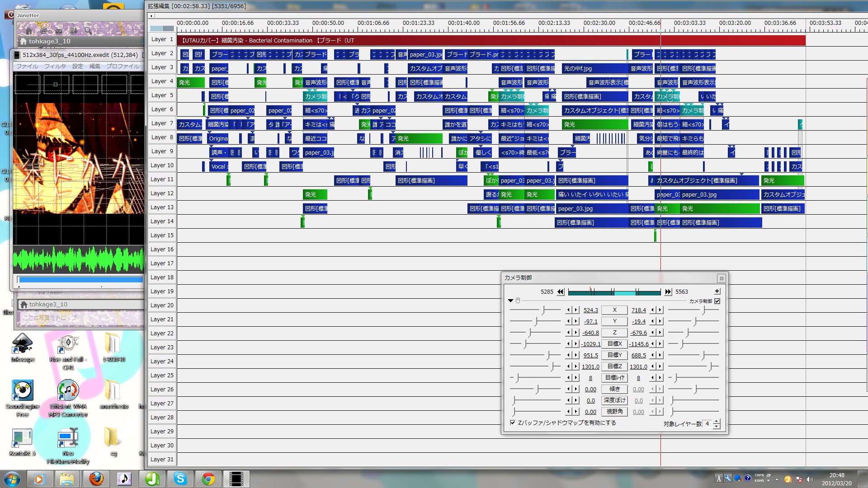The height and width of the screenshot is (488, 868).
Task: Open SoundEngine Free desktop shortcut
Action: pyautogui.click(x=22, y=399)
